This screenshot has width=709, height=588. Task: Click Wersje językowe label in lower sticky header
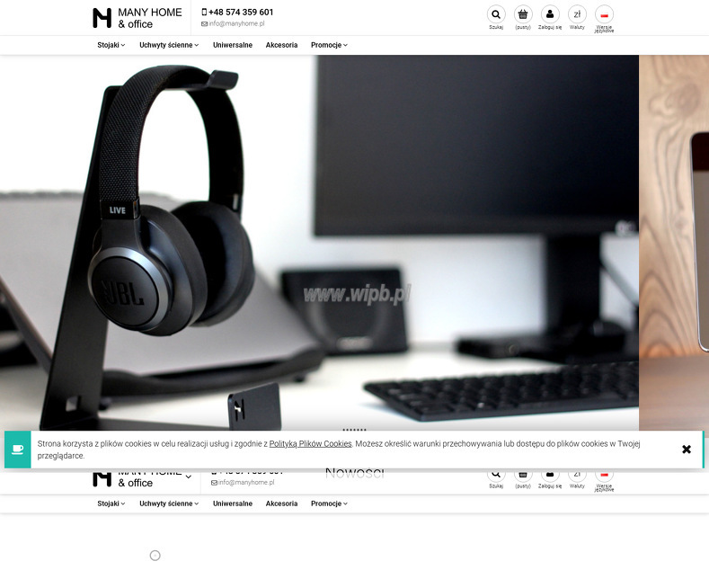tap(604, 487)
